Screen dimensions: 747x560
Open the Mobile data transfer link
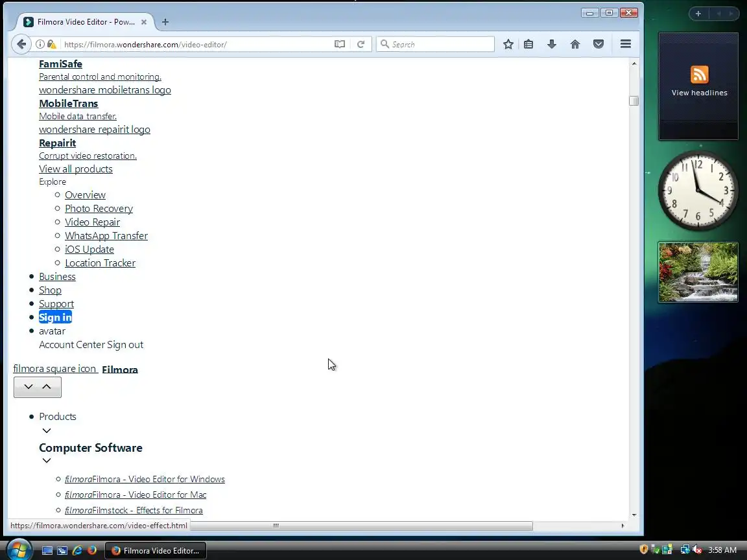tap(78, 116)
